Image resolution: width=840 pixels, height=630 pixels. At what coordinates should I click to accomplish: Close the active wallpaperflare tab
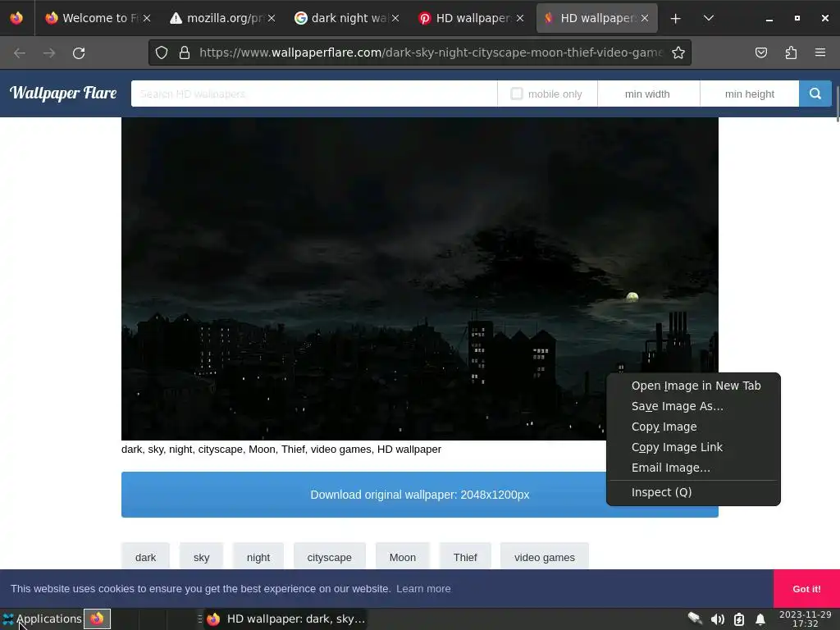[645, 18]
